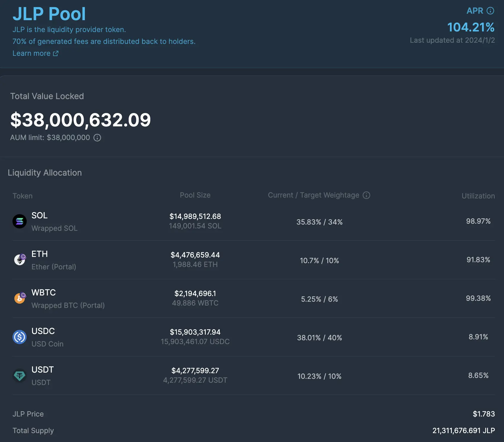Click the Utilization column header

click(x=478, y=196)
